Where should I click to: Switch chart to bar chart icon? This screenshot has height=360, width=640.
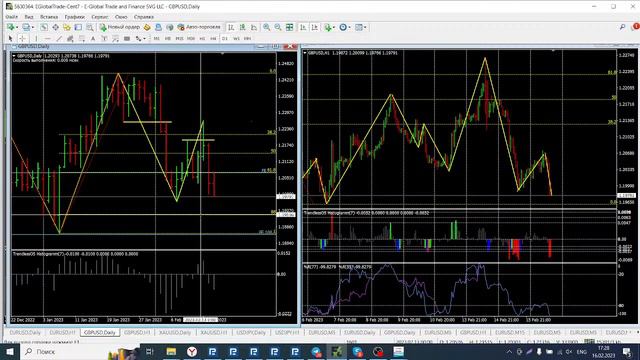tap(231, 27)
